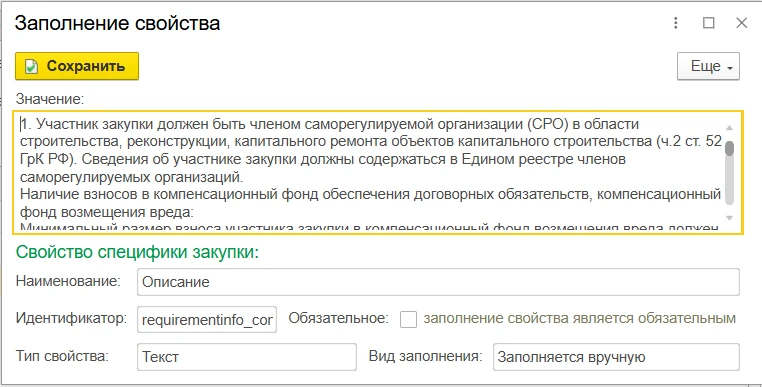Screen dimensions: 762x387
Task: Close the Заполнение свойства dialog
Action: 742,23
